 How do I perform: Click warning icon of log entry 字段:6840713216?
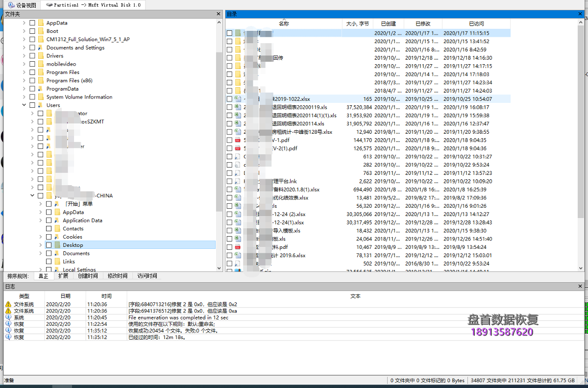(x=8, y=304)
